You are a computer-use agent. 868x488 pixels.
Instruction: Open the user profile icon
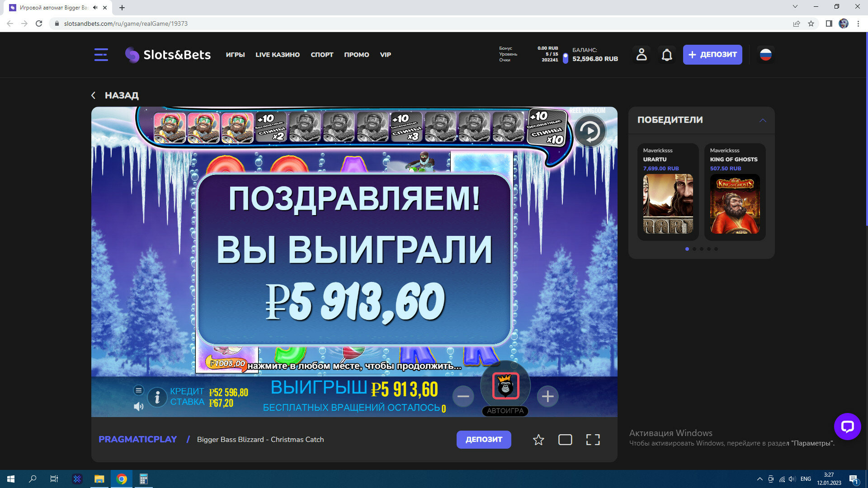(x=641, y=55)
